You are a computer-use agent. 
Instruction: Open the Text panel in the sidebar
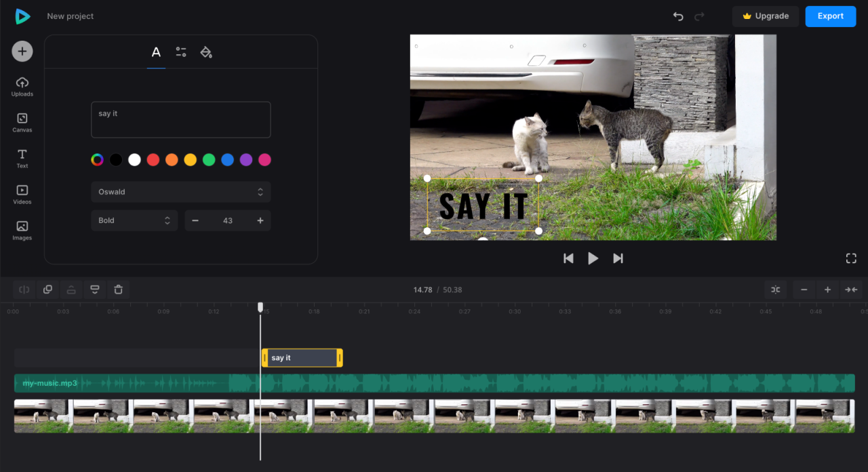(x=22, y=157)
